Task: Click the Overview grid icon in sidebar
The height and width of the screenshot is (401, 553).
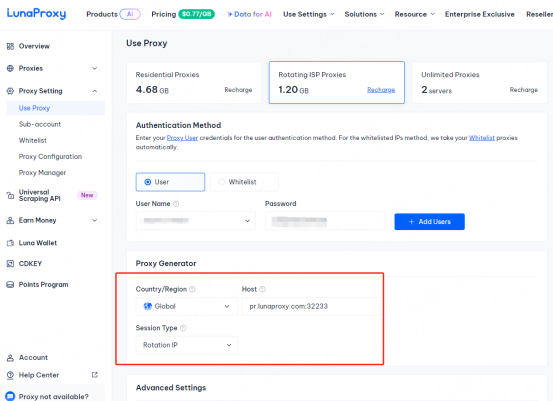Action: coord(10,46)
